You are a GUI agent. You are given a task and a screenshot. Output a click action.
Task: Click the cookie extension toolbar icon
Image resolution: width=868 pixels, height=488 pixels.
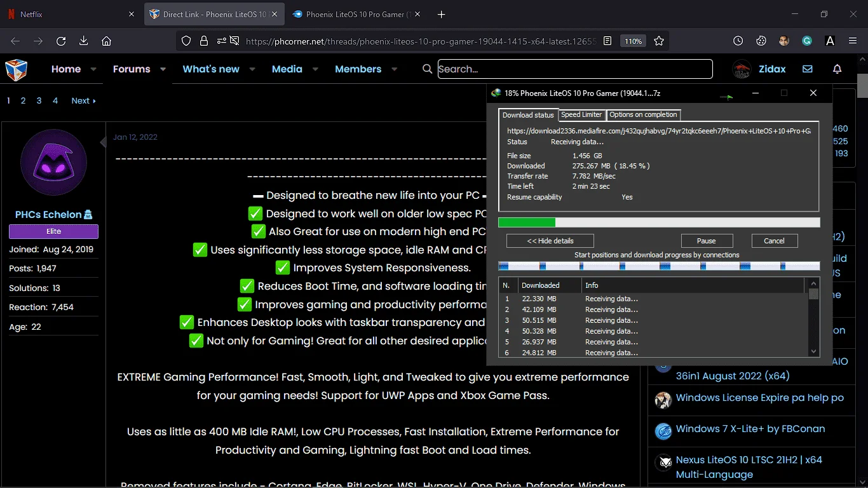tap(761, 41)
